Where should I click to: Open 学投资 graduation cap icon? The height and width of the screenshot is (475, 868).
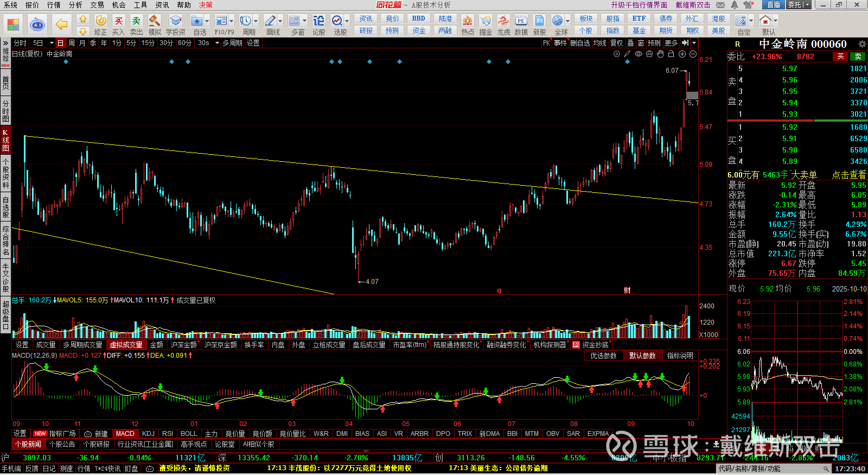coord(175,21)
